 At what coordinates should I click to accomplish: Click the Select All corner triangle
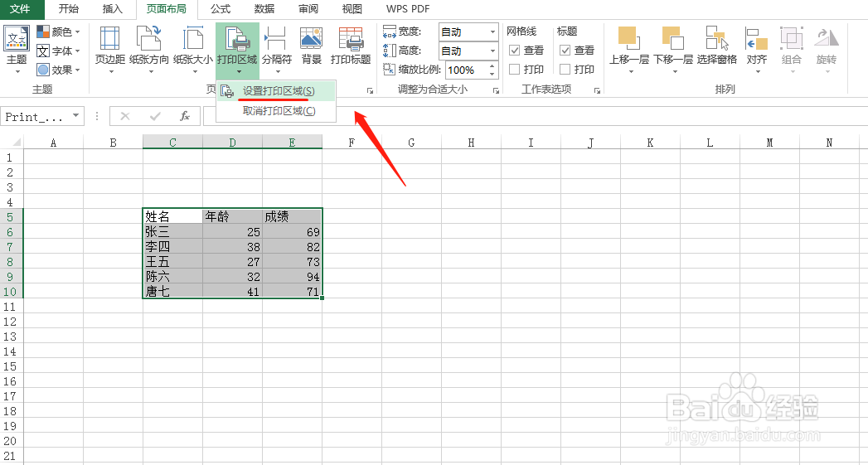tap(16, 143)
